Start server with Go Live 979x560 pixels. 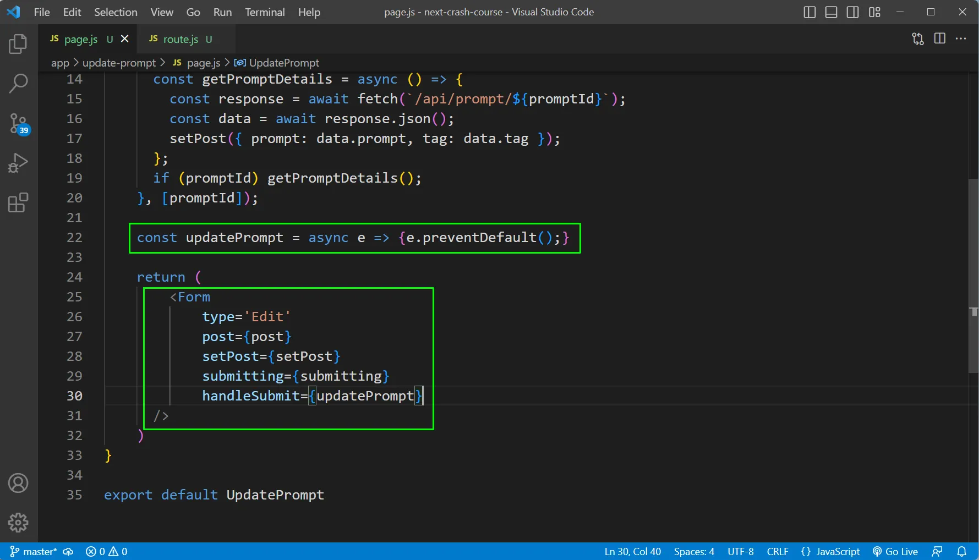(895, 551)
